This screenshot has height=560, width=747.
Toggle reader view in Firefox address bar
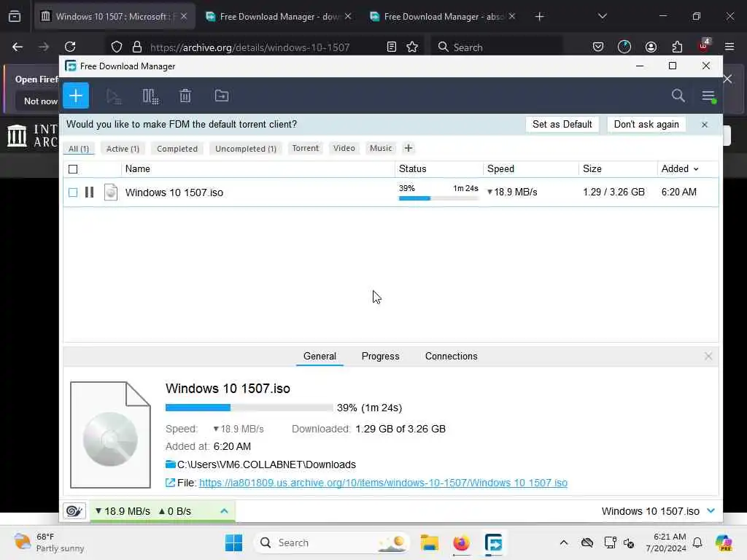pos(392,47)
